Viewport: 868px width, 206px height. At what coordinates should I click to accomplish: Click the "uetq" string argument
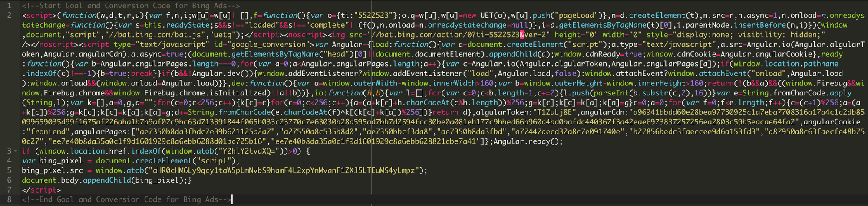[222, 35]
